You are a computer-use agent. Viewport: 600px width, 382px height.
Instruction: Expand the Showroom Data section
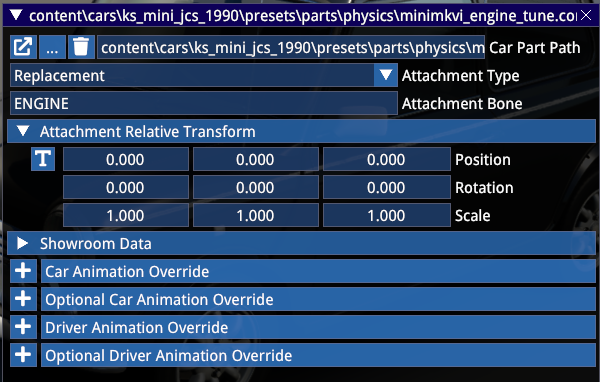pyautogui.click(x=301, y=243)
